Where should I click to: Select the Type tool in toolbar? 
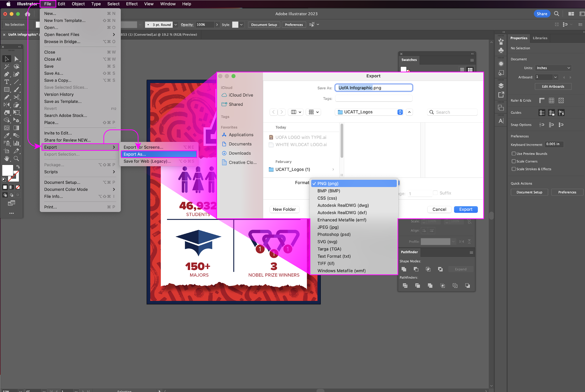pos(7,82)
